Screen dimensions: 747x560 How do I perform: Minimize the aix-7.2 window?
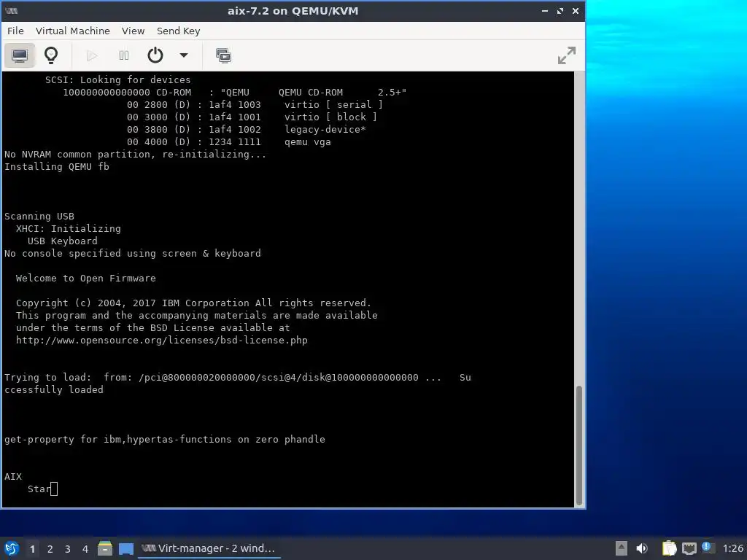pyautogui.click(x=544, y=11)
